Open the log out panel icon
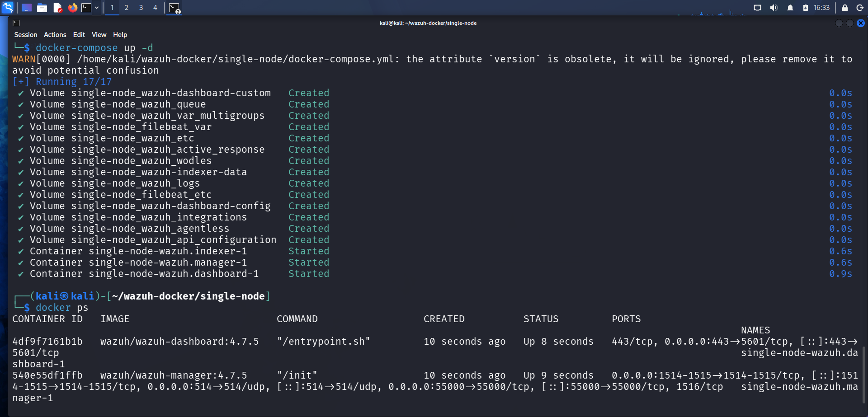868x417 pixels. pos(860,8)
